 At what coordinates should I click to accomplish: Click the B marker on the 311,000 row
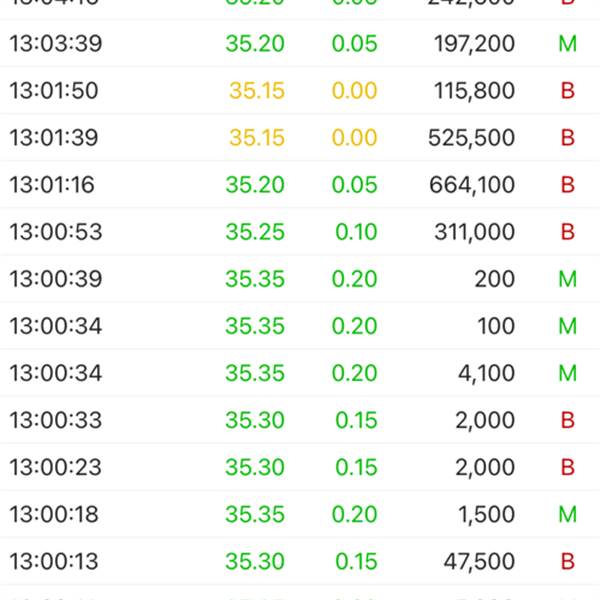pyautogui.click(x=568, y=232)
